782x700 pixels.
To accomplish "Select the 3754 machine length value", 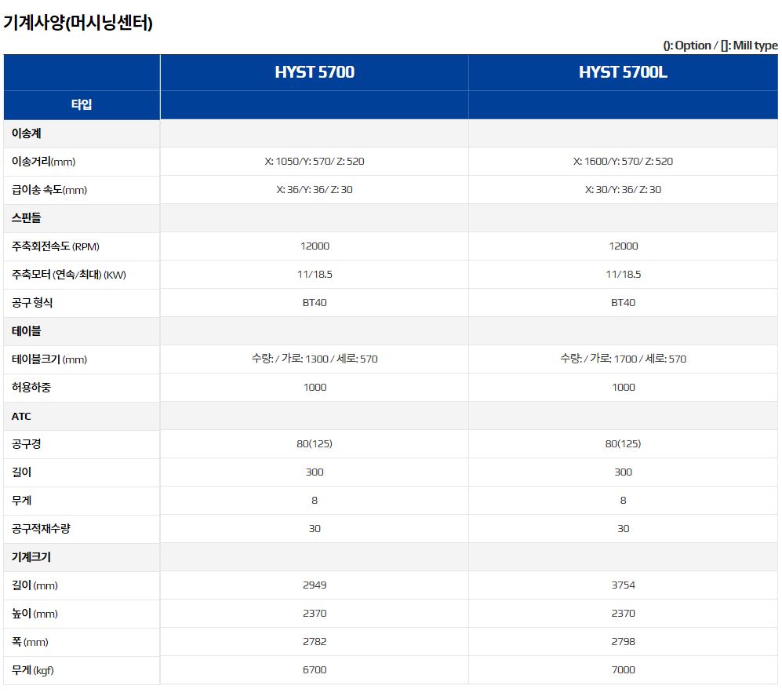I will (x=623, y=585).
